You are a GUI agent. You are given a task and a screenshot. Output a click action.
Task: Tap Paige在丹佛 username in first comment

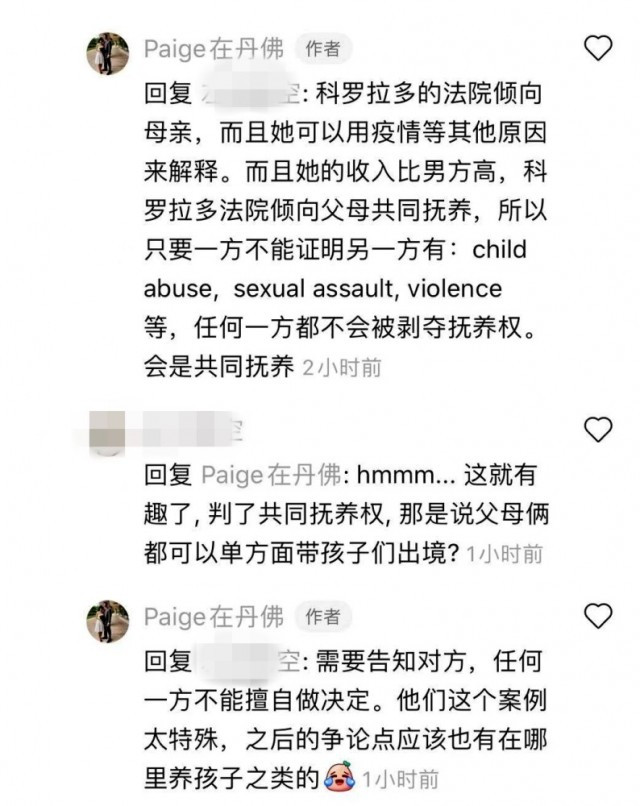(x=214, y=49)
